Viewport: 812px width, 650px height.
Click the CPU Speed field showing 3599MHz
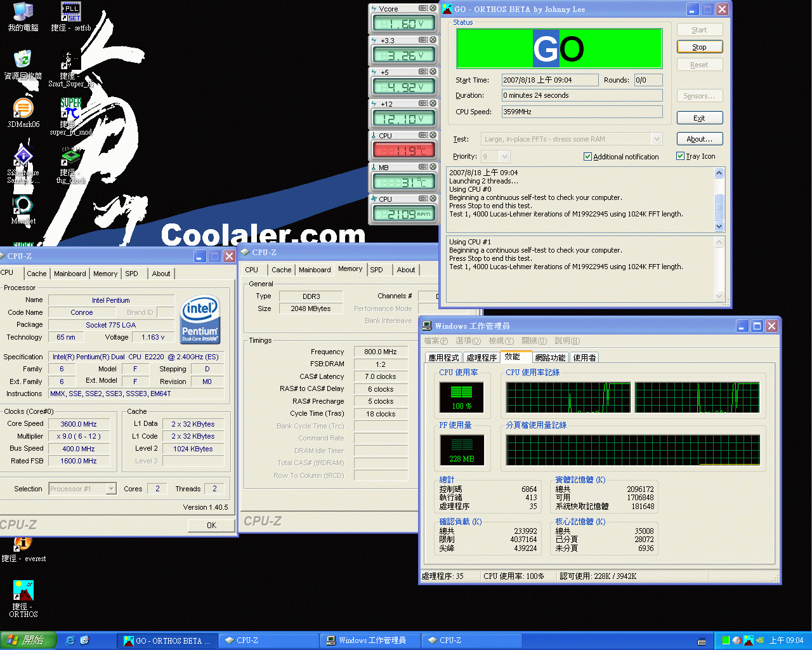click(582, 112)
